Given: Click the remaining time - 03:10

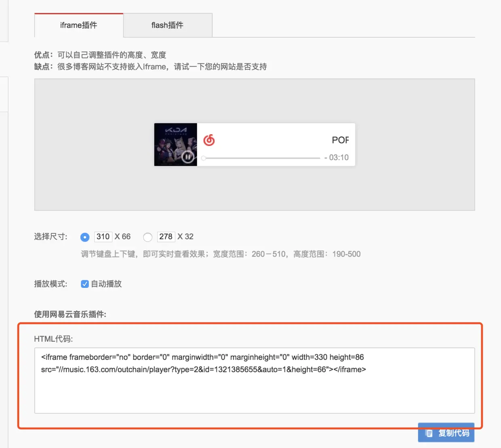Looking at the screenshot, I should (x=337, y=157).
